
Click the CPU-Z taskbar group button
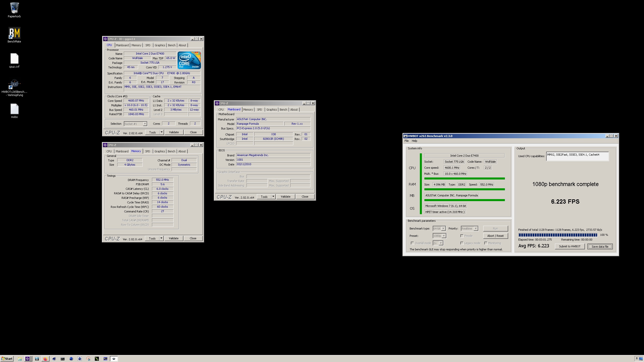tap(28, 359)
